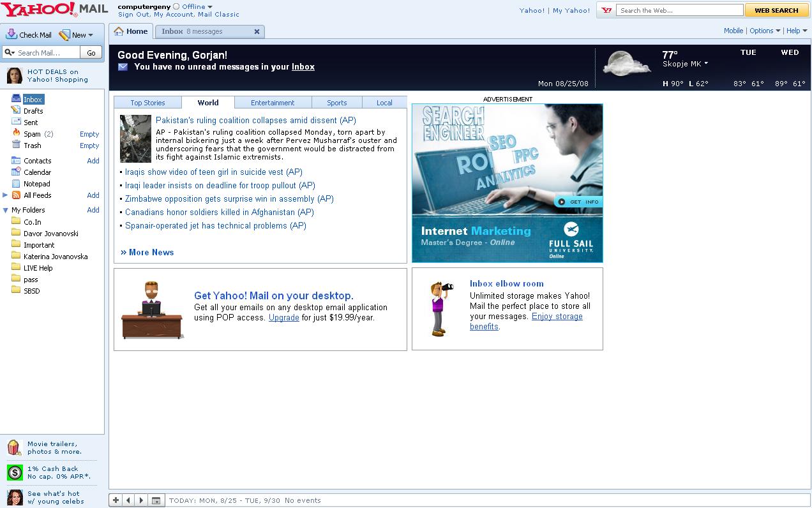Open the New message dropdown arrow
The image size is (812, 508).
click(91, 35)
